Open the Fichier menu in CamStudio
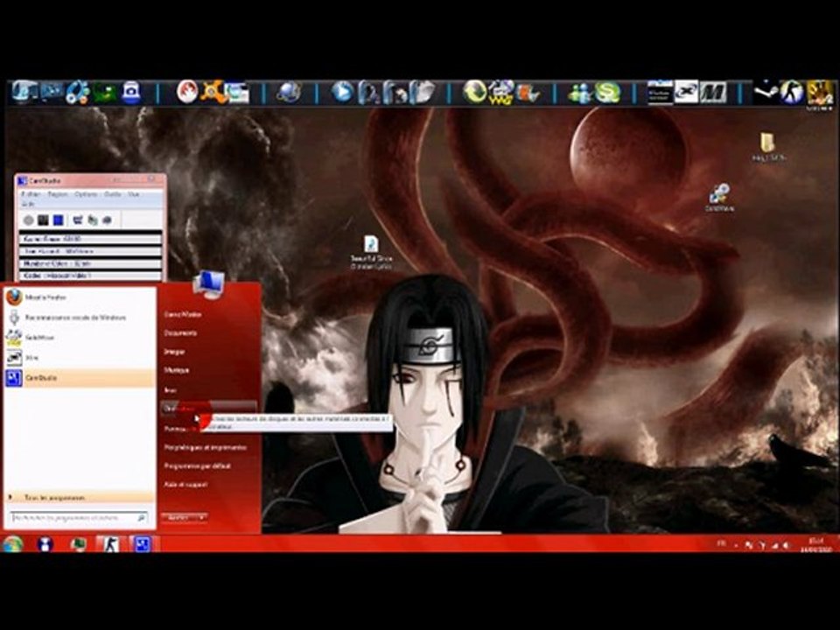The width and height of the screenshot is (840, 630). tap(31, 194)
